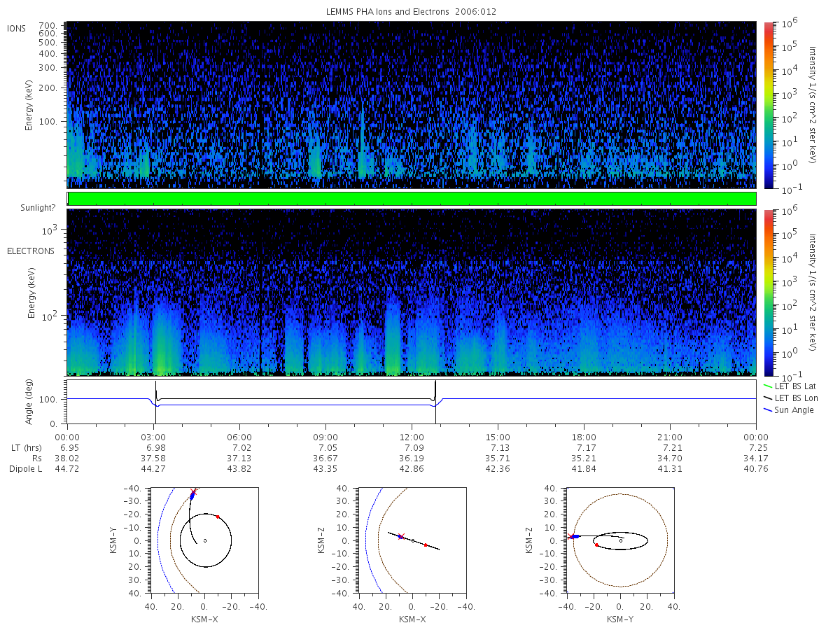Viewport: 840px width, 630px height.
Task: Click the 12:00 time axis label
Action: (x=412, y=435)
